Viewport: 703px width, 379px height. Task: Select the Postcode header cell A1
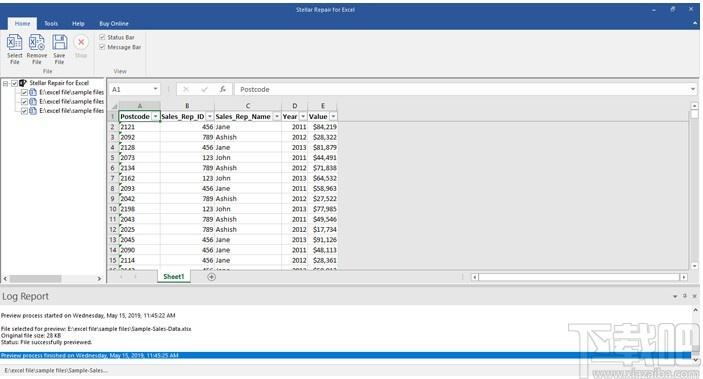[x=139, y=117]
